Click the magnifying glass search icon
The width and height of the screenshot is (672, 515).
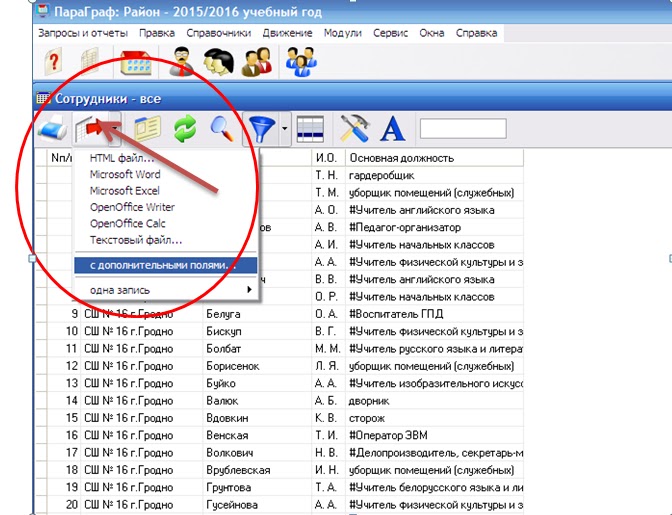(222, 128)
